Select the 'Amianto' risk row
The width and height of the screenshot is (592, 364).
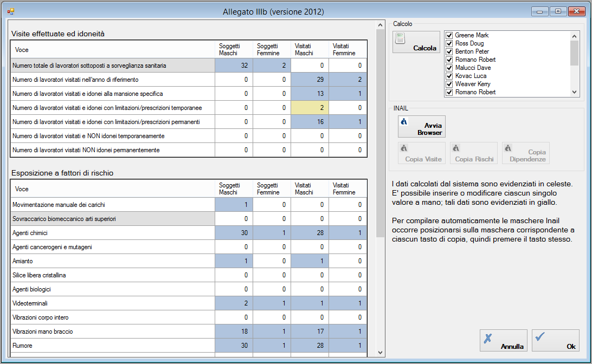(189, 261)
